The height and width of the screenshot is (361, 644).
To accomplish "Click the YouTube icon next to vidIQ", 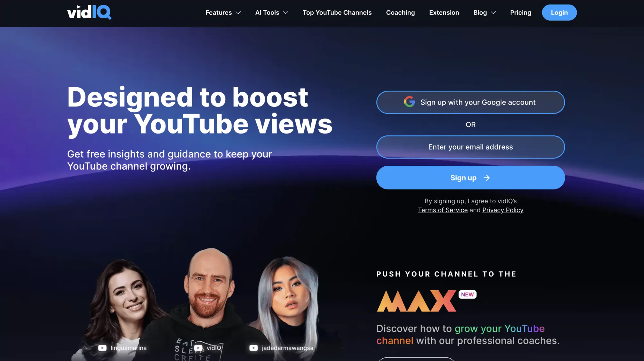I will click(x=198, y=348).
